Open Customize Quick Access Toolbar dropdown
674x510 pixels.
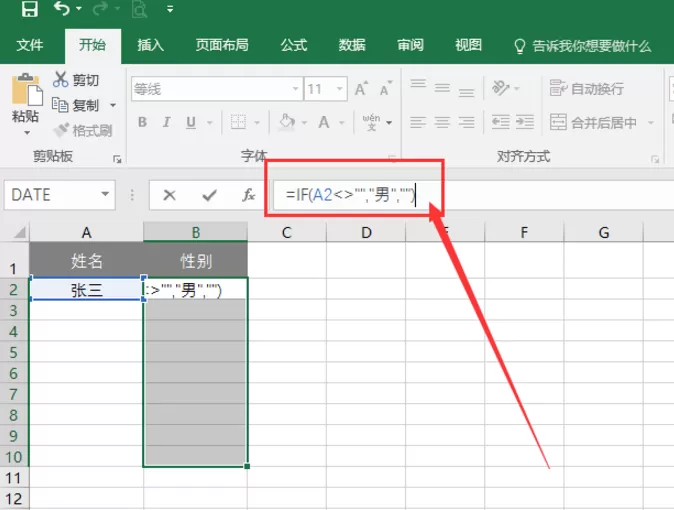(170, 9)
